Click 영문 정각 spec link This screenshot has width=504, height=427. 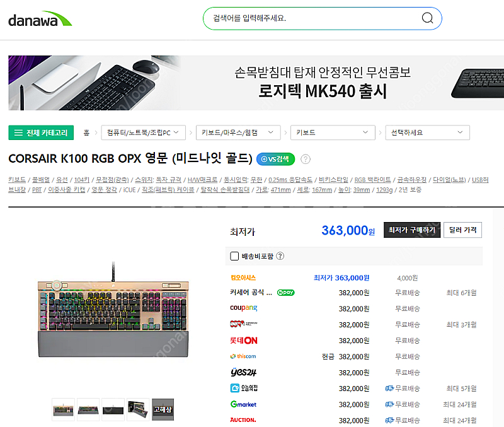pos(104,190)
